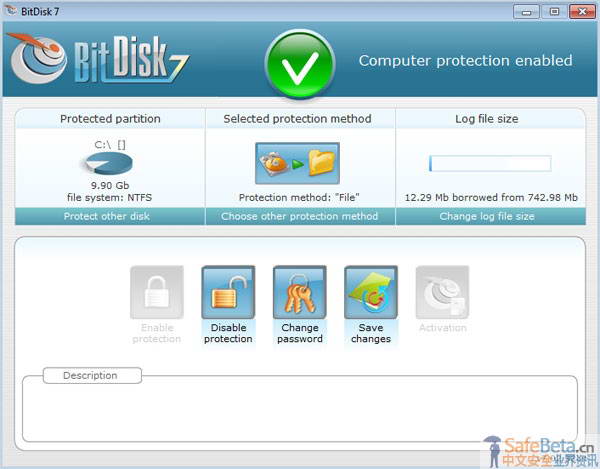Click the File protection method image
600x469 pixels.
[297, 163]
